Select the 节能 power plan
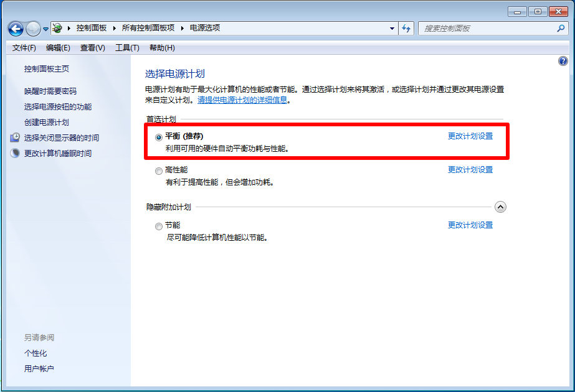The image size is (575, 392). 159,225
